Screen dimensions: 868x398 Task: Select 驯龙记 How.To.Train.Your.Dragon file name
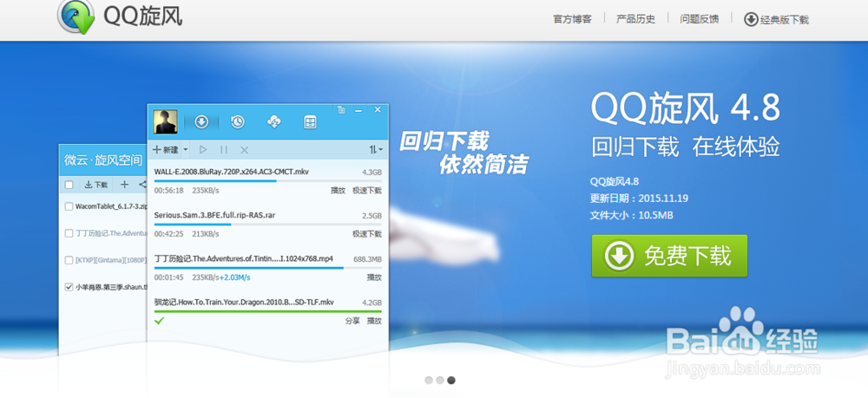pos(244,303)
